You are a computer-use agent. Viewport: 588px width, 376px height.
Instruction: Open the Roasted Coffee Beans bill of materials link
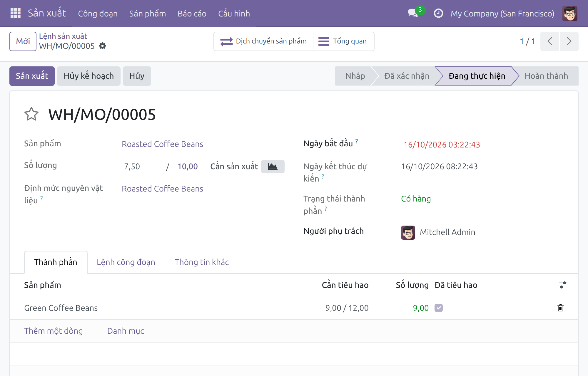162,189
